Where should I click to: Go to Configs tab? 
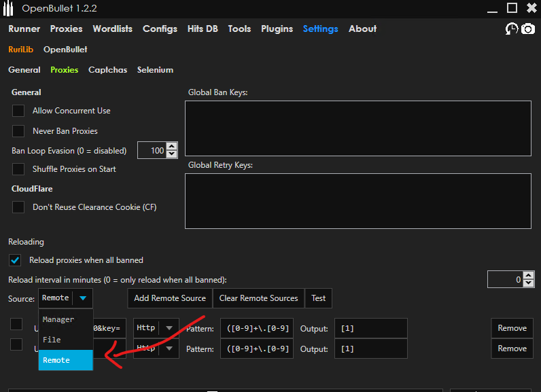pos(160,29)
